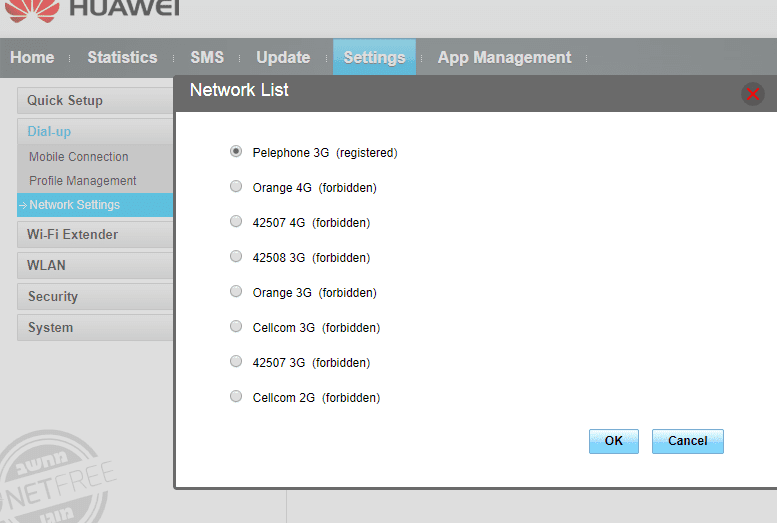This screenshot has width=777, height=523.
Task: Click the Huawei logo
Action: point(92,10)
